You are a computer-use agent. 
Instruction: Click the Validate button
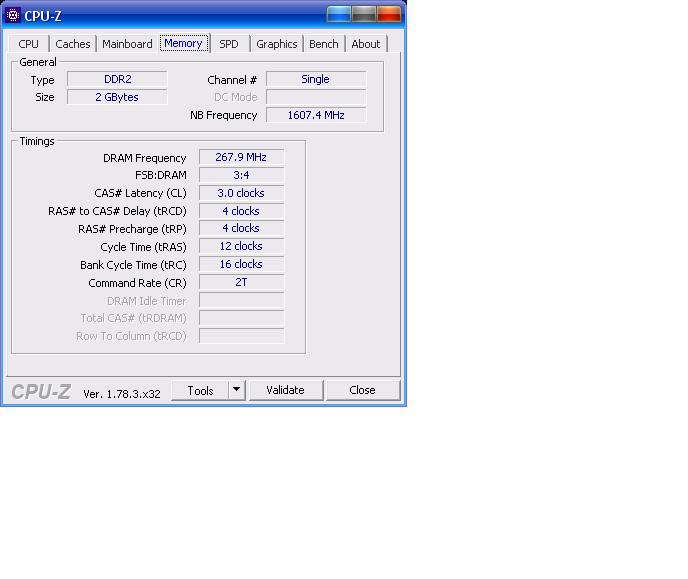285,390
